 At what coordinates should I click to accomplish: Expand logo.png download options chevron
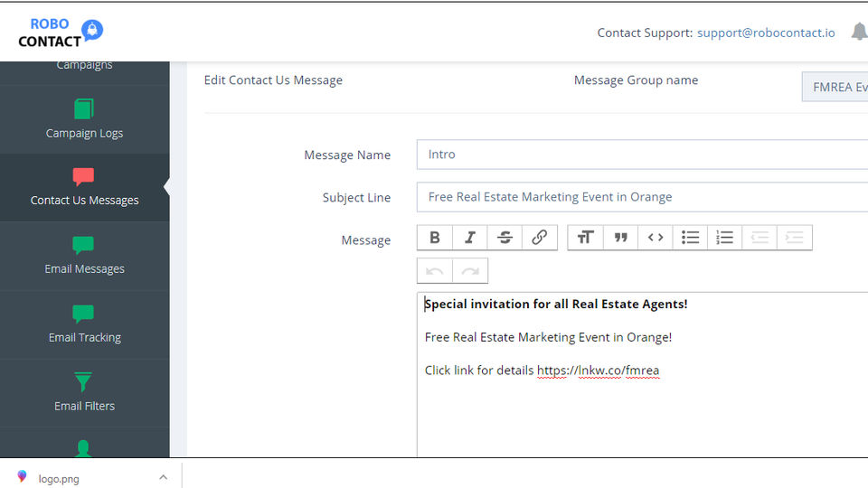pos(163,477)
